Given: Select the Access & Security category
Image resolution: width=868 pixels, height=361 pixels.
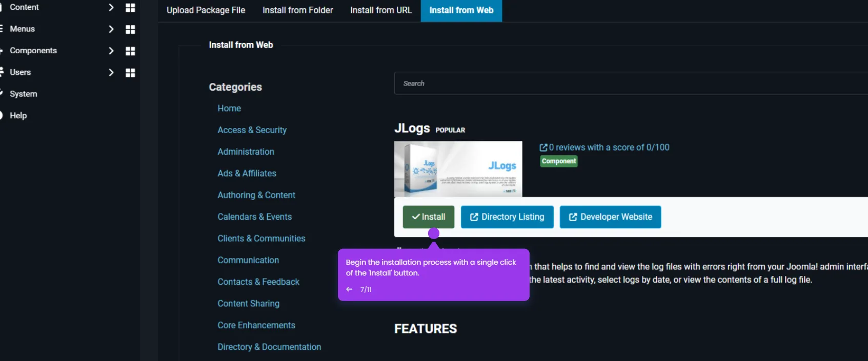Looking at the screenshot, I should pyautogui.click(x=252, y=130).
